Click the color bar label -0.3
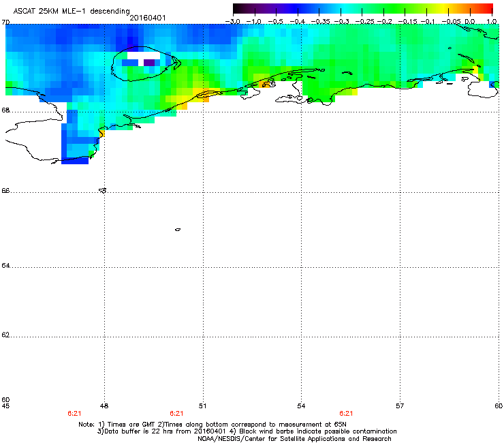This screenshot has width=504, height=443. (x=341, y=22)
